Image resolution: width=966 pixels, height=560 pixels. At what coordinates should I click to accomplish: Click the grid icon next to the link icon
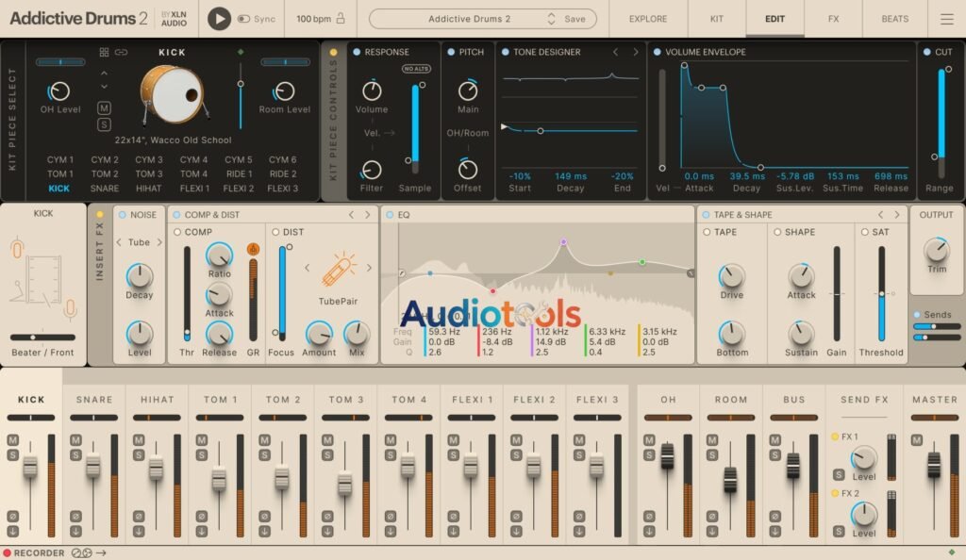tap(104, 53)
